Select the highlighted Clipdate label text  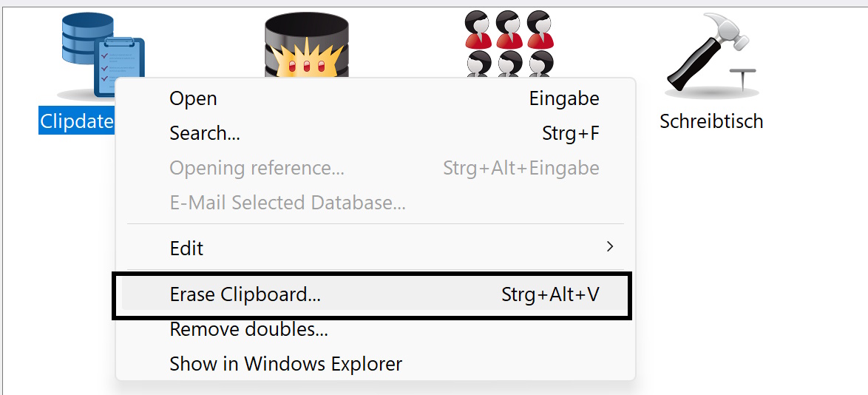(x=77, y=121)
